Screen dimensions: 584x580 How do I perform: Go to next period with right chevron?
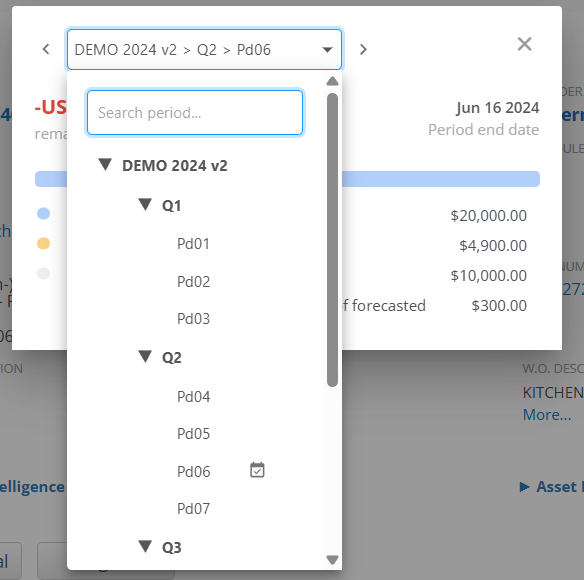(363, 49)
